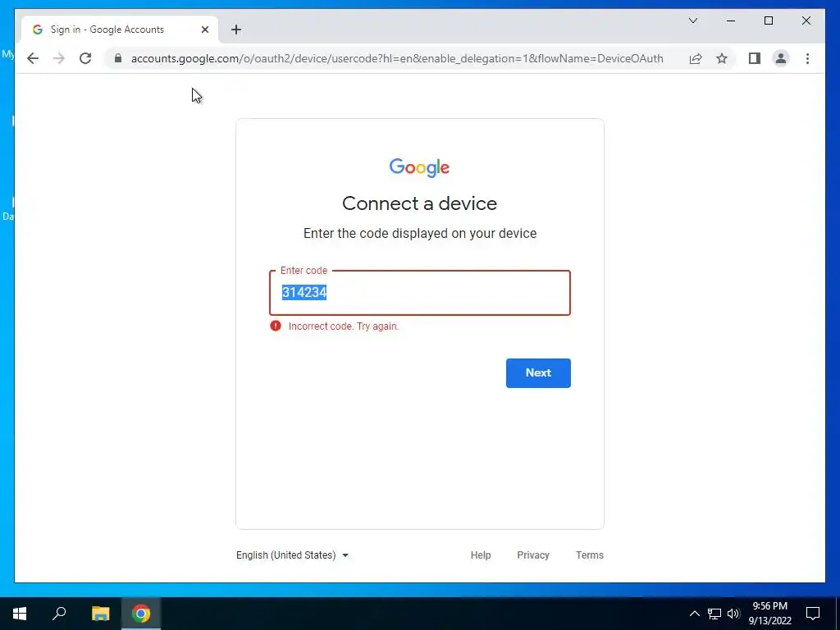The width and height of the screenshot is (840, 630).
Task: Open Chrome's three-dot menu
Action: click(x=807, y=58)
